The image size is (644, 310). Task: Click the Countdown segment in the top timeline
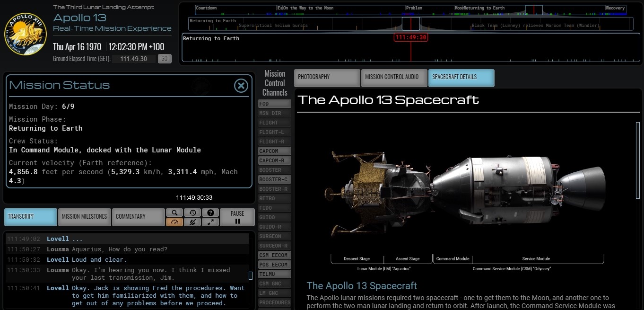(x=206, y=8)
